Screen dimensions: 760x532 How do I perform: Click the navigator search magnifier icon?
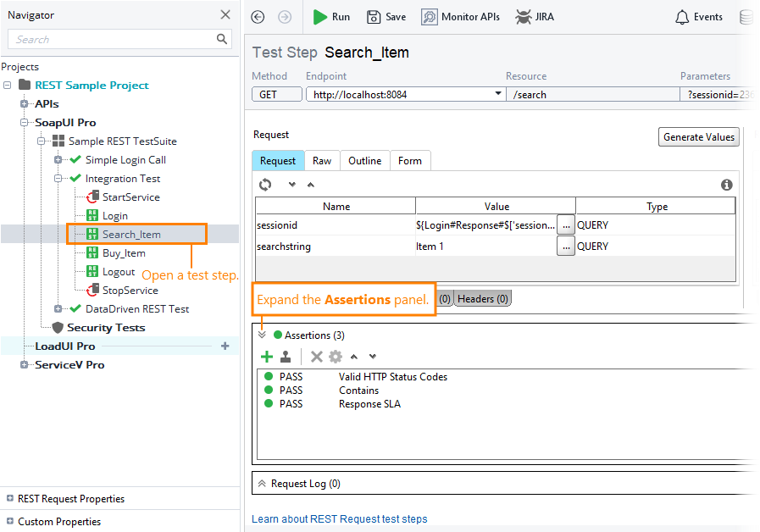[221, 39]
